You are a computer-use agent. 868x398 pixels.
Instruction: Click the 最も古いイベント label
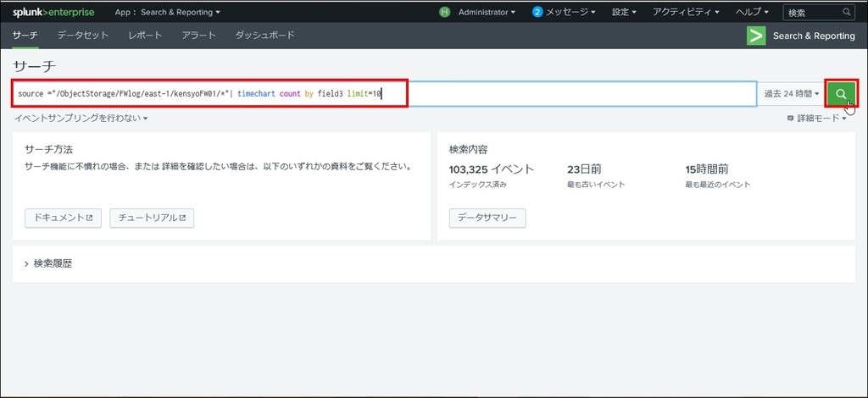click(596, 185)
